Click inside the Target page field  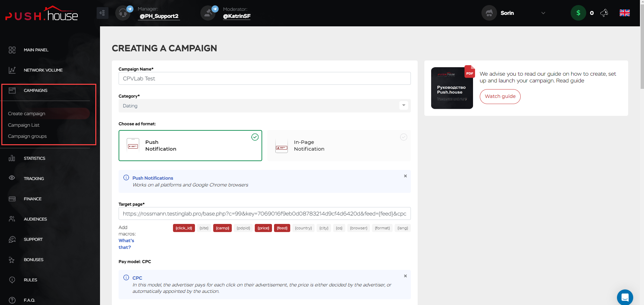click(x=264, y=213)
